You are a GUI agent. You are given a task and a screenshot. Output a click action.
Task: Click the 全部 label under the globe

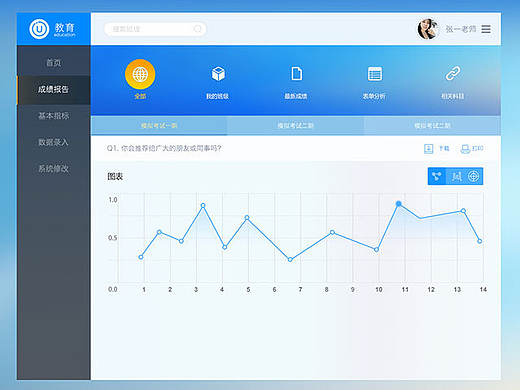(140, 96)
